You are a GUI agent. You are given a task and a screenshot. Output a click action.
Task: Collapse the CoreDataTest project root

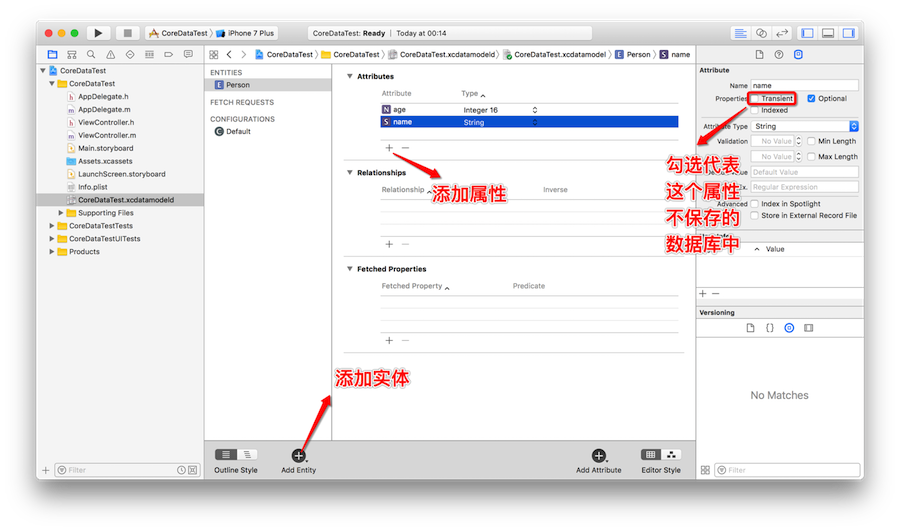[x=43, y=71]
